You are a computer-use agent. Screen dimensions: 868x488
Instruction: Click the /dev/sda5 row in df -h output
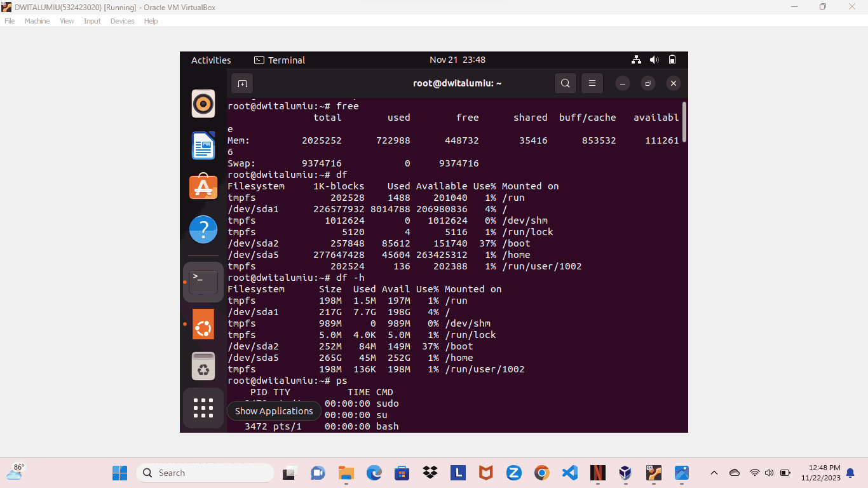click(x=350, y=358)
